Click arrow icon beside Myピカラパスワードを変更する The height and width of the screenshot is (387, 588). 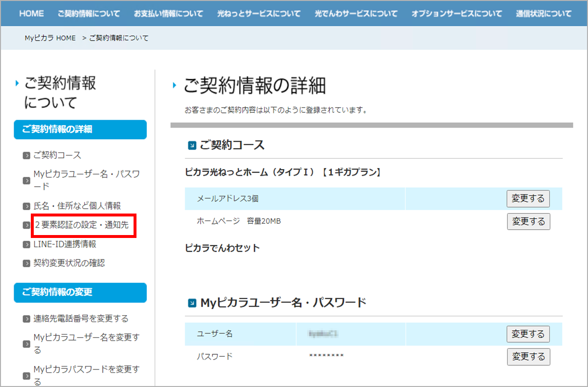[x=26, y=376]
